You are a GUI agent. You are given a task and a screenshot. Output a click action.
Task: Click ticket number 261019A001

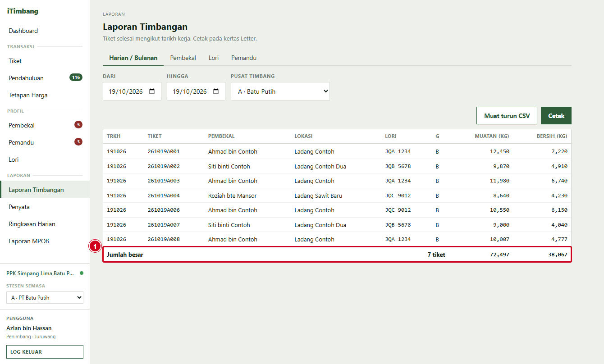tap(164, 152)
